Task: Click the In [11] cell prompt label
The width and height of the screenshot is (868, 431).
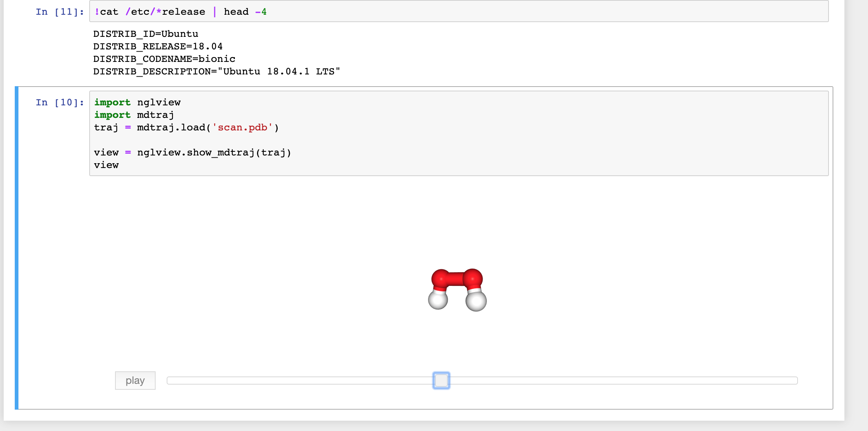Action: click(59, 11)
